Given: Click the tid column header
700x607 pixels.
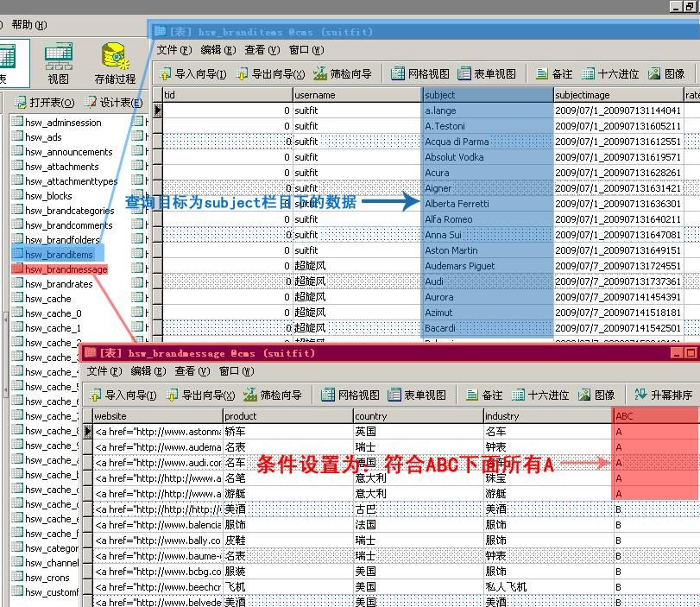Looking at the screenshot, I should click(227, 95).
